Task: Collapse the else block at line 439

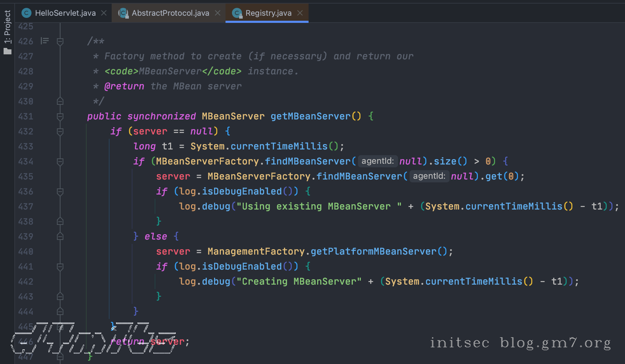Action: 60,237
